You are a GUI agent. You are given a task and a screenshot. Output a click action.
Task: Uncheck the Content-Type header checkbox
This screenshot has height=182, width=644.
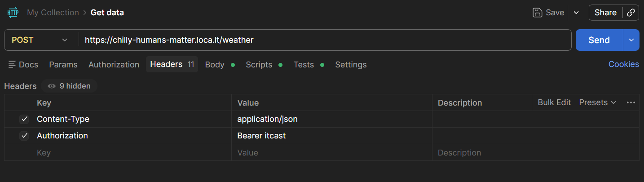(24, 119)
